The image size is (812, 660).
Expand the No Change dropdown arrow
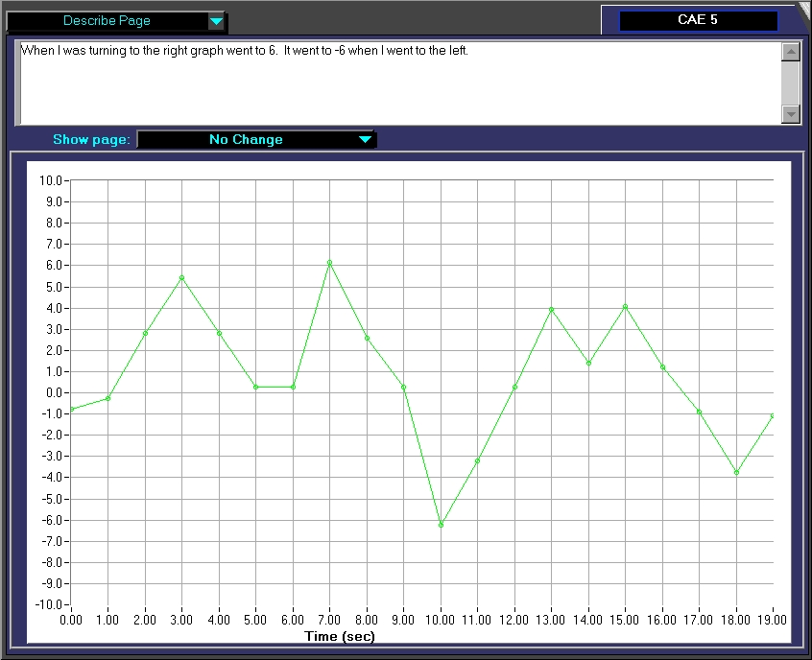(x=365, y=140)
